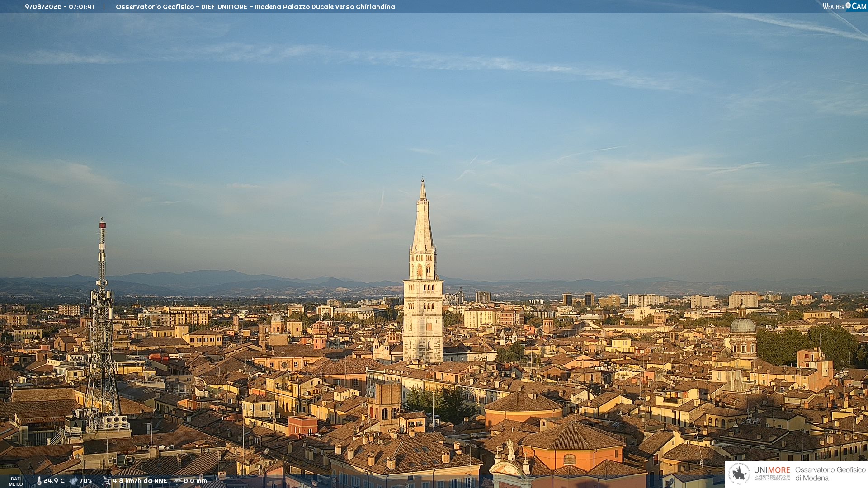Click the 4.8 km/h da NNE wind reading

140,481
